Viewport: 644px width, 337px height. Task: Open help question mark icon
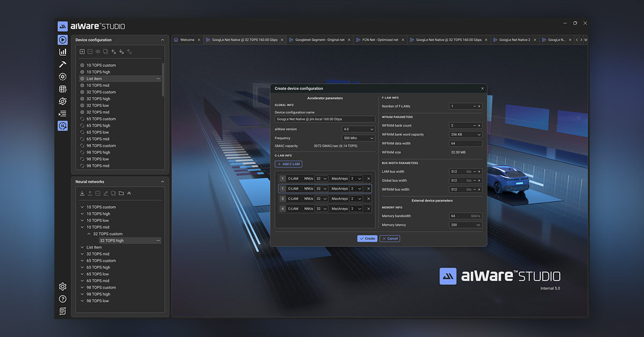63,299
